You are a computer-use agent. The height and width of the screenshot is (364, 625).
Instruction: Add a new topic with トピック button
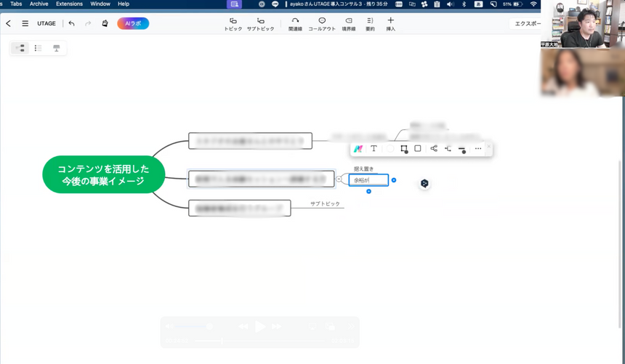(x=233, y=23)
